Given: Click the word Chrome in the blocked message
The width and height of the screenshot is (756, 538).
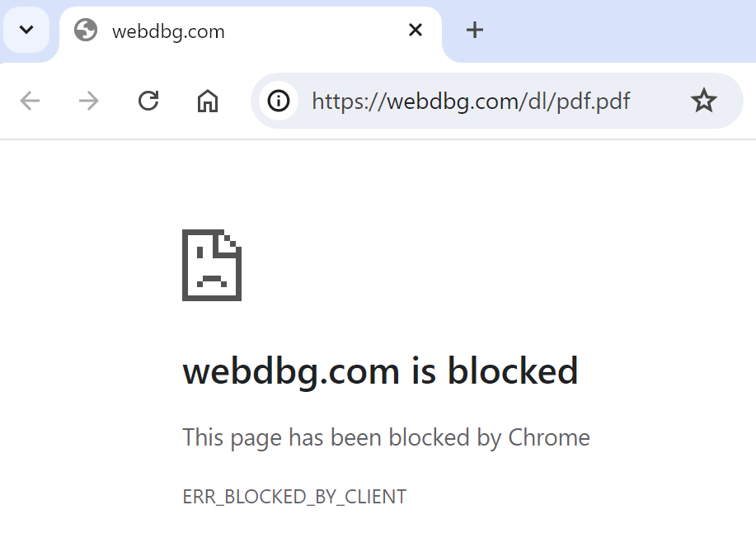Looking at the screenshot, I should coord(549,437).
